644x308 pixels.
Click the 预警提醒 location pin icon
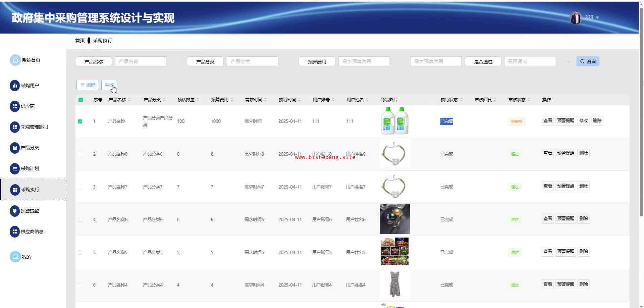click(x=14, y=211)
